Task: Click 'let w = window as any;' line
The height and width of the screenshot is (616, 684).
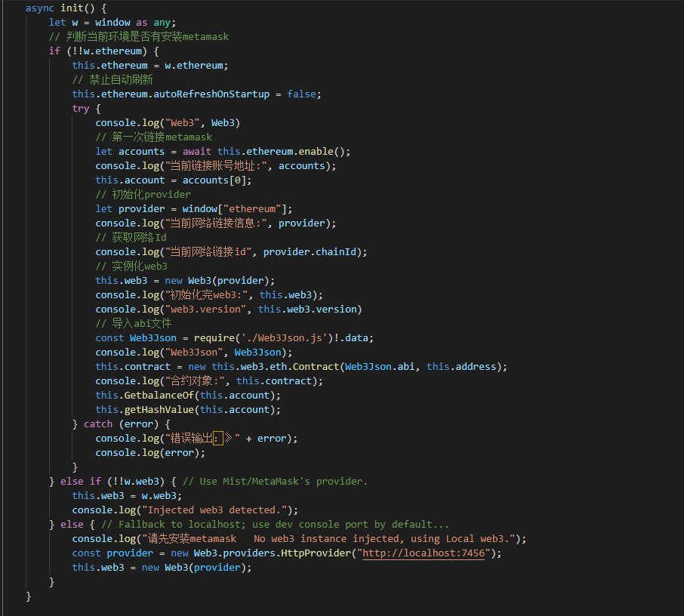Action: tap(112, 23)
